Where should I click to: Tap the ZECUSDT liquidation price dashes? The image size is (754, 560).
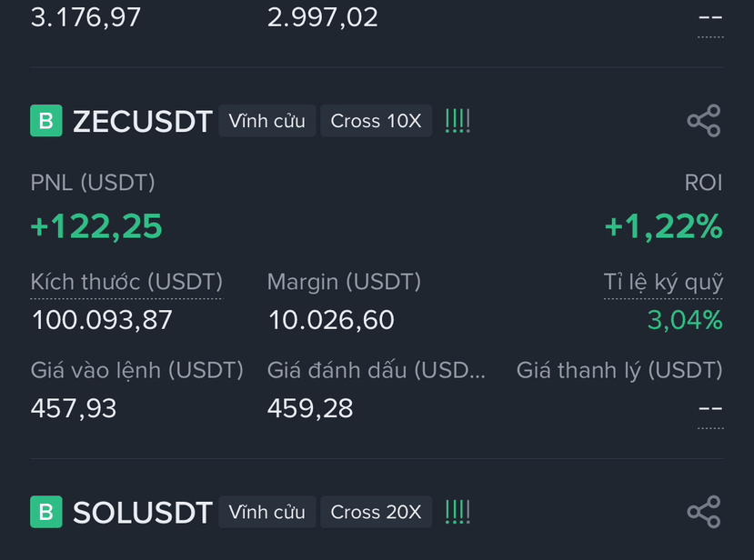coord(710,409)
